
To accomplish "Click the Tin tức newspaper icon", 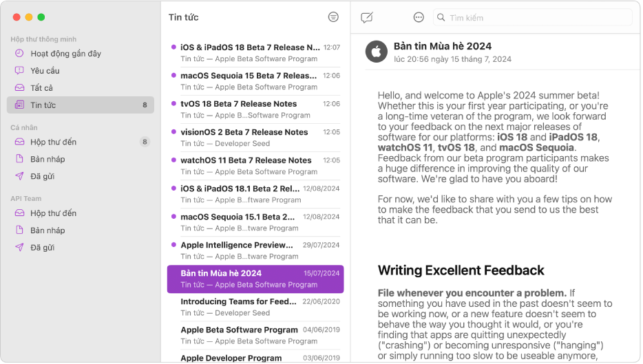I will click(x=19, y=105).
